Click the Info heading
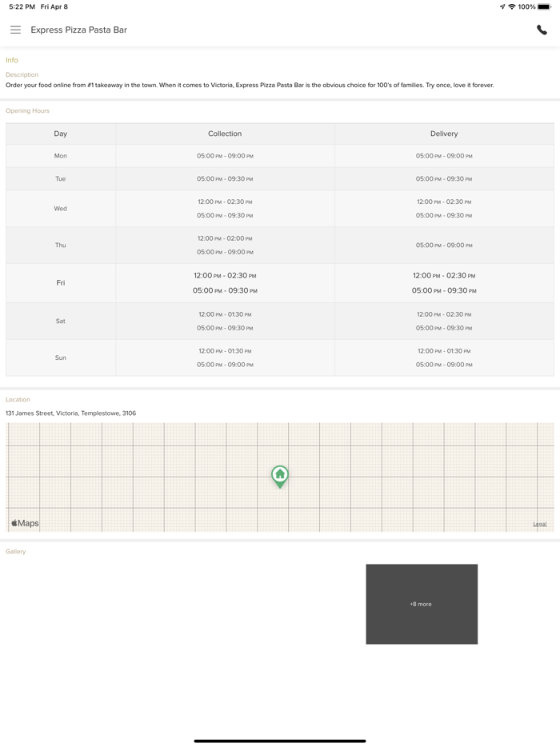Image resolution: width=560 pixels, height=747 pixels. point(12,60)
